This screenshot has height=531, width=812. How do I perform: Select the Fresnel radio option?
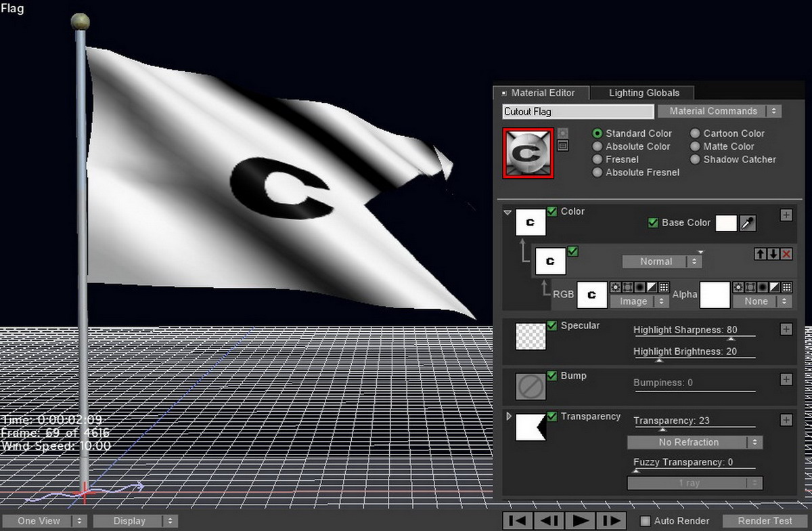pos(597,159)
